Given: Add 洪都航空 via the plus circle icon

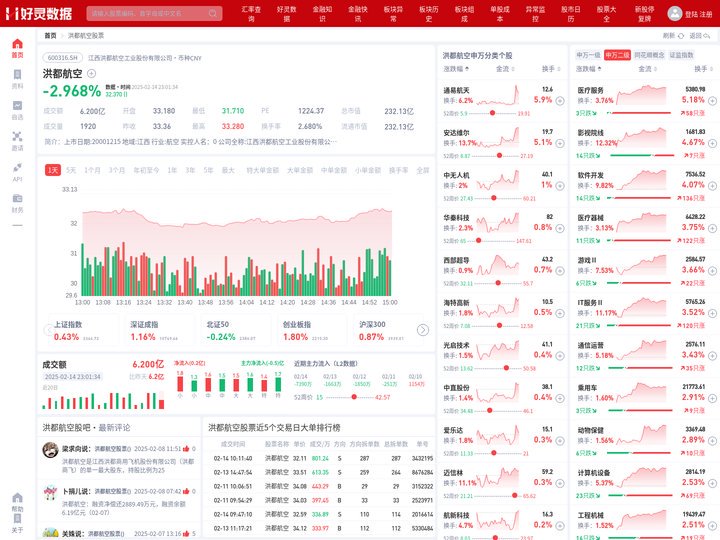Looking at the screenshot, I should point(91,73).
